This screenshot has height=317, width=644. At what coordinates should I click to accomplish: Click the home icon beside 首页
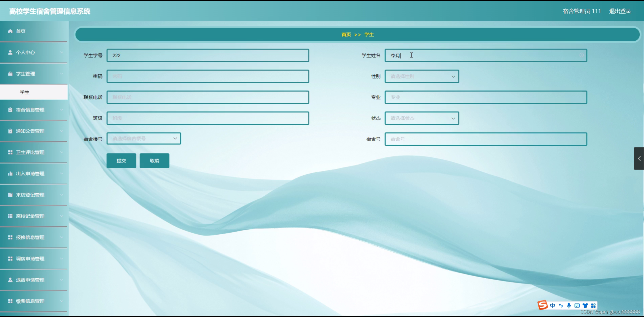pos(10,31)
